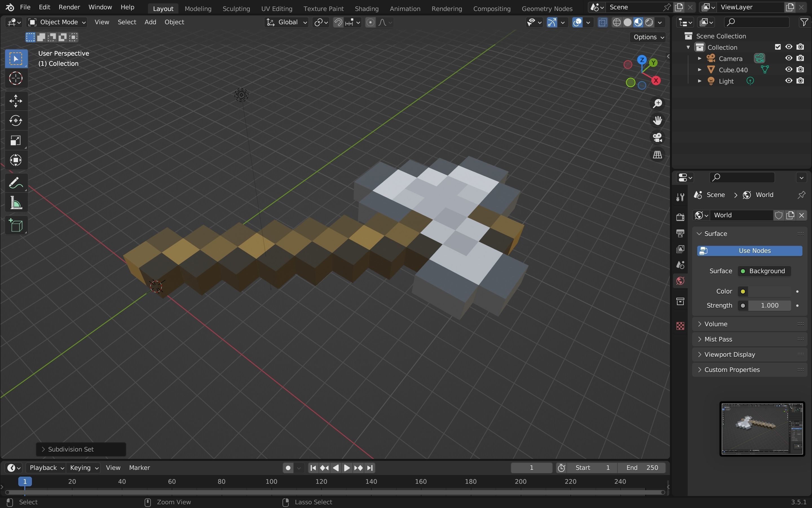Select solid viewport shading
This screenshot has width=812, height=508.
pyautogui.click(x=627, y=22)
